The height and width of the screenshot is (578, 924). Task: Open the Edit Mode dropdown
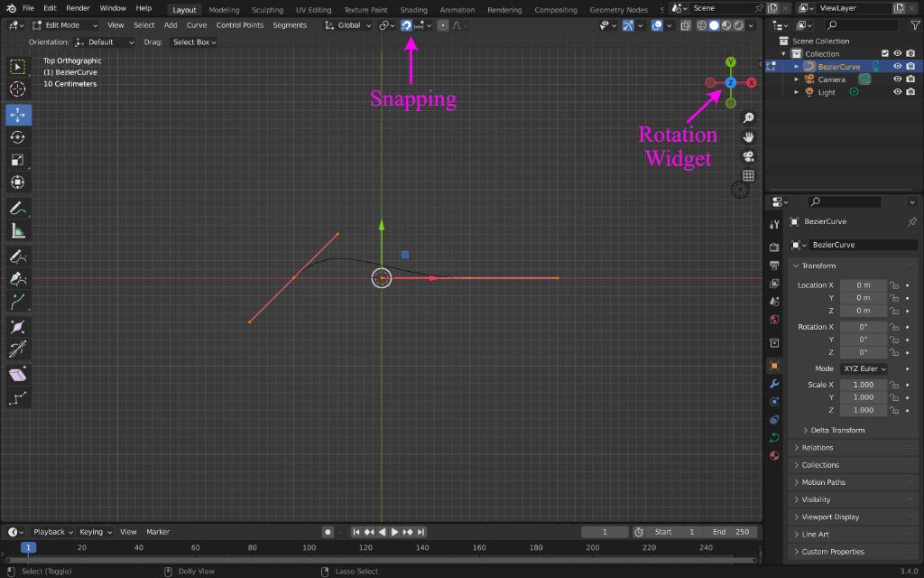(x=64, y=25)
